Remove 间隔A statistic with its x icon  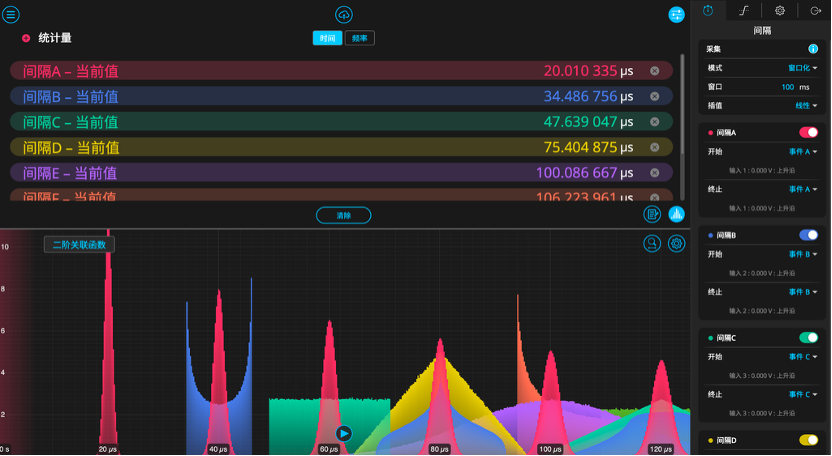pos(654,71)
